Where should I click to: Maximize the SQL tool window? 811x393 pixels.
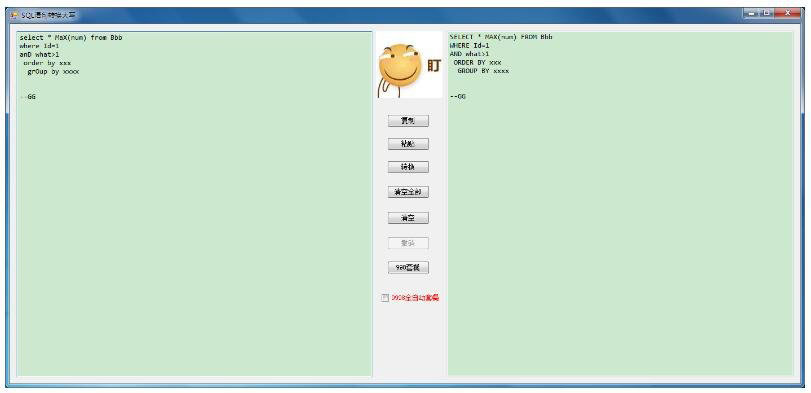[x=767, y=13]
